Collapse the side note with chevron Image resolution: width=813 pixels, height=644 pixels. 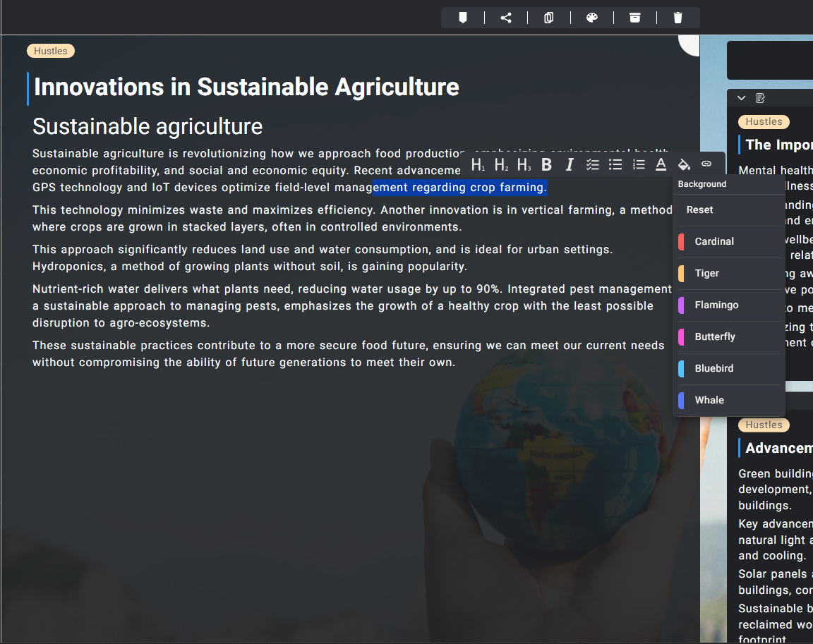742,98
